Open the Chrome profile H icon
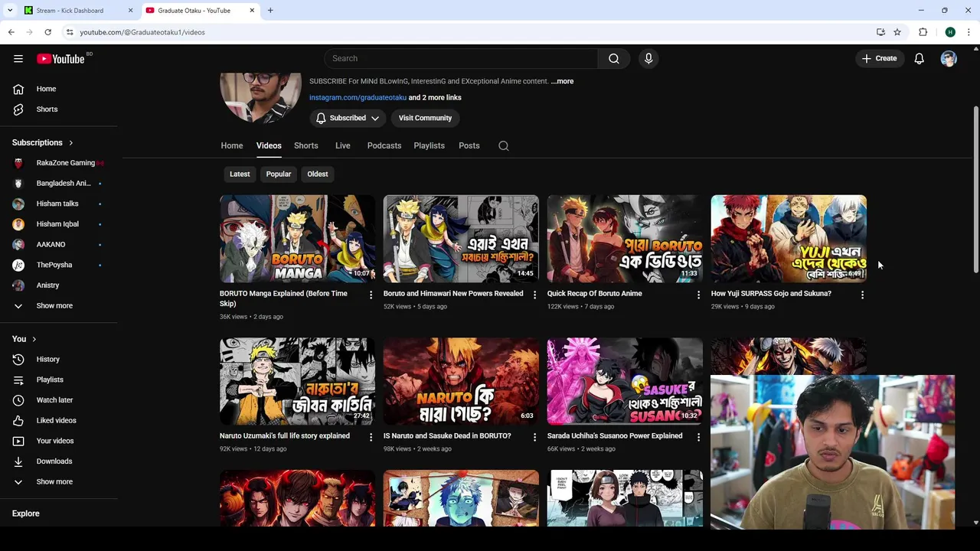The width and height of the screenshot is (980, 551). pos(950,32)
